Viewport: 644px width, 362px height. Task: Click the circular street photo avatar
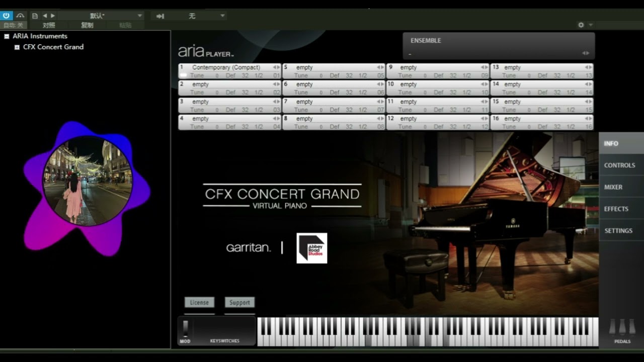pos(88,180)
